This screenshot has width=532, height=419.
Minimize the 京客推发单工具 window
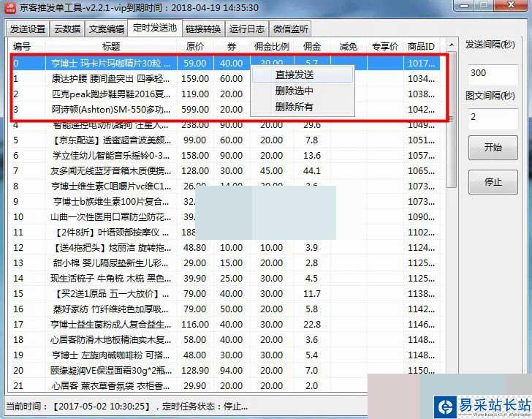465,5
